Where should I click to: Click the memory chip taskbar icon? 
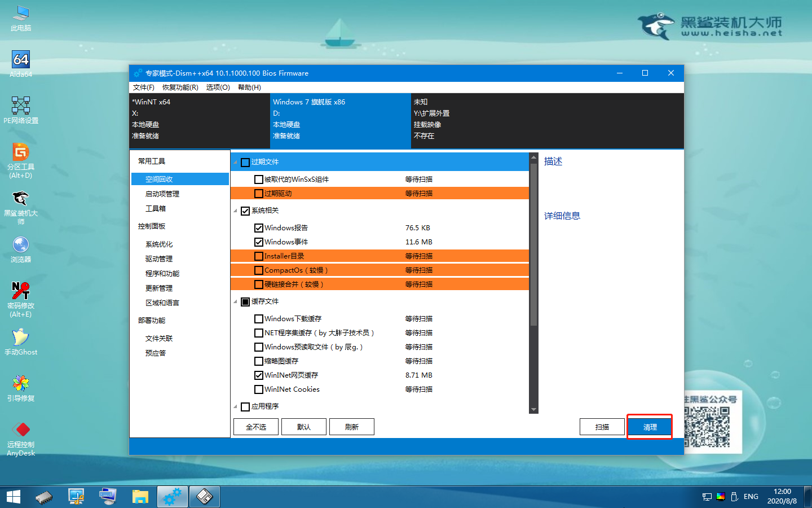pyautogui.click(x=44, y=497)
